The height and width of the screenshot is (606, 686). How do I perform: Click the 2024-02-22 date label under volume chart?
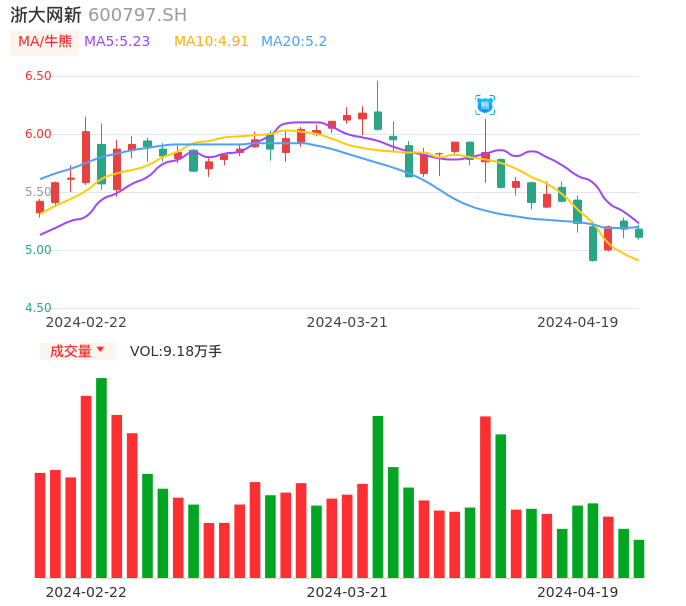(86, 592)
